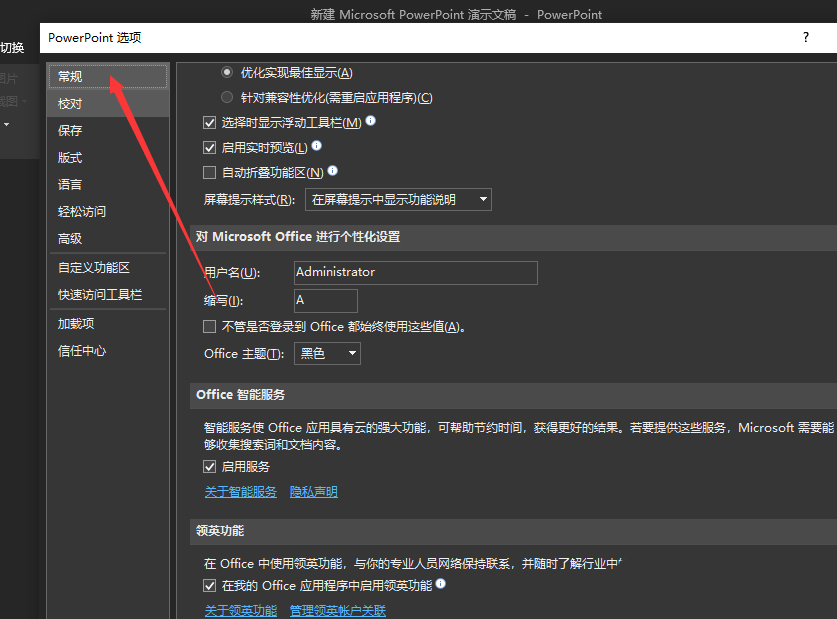
Task: Open the Office 主题 dropdown showing 黑色
Action: 327,353
